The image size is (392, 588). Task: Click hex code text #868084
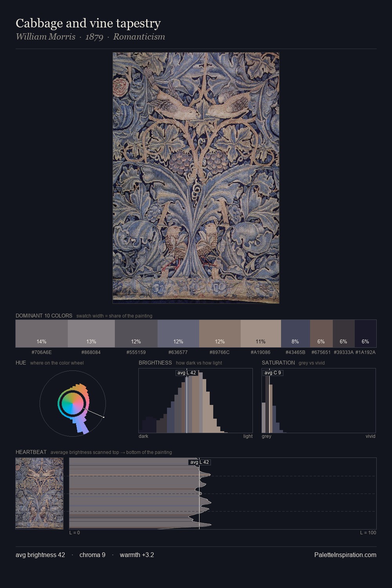(91, 352)
